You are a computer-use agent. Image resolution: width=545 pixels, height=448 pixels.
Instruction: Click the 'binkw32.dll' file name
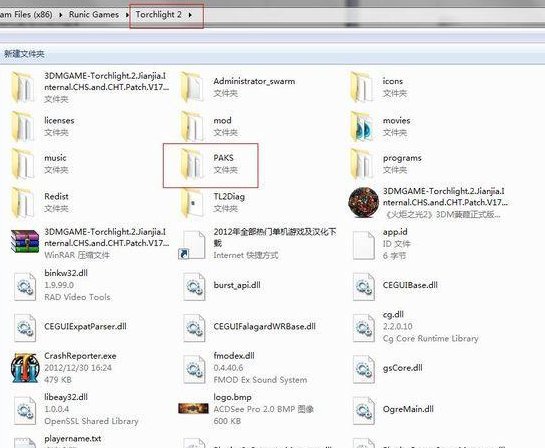coord(66,273)
